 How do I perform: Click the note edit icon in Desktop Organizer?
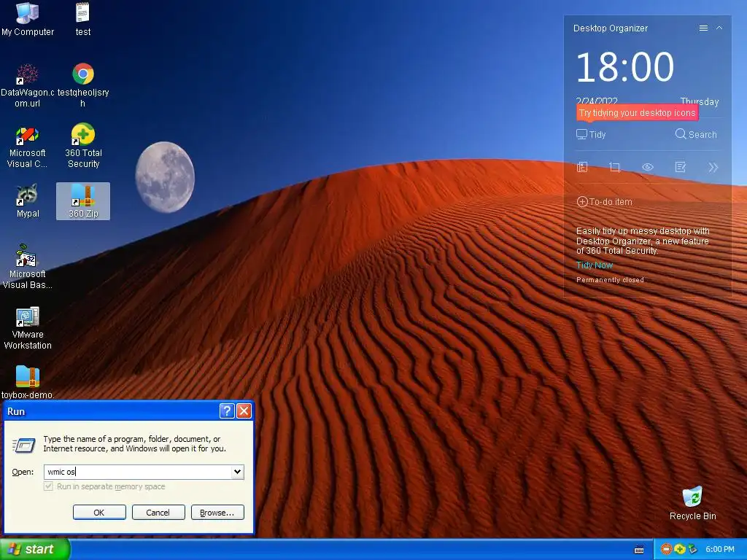(681, 167)
